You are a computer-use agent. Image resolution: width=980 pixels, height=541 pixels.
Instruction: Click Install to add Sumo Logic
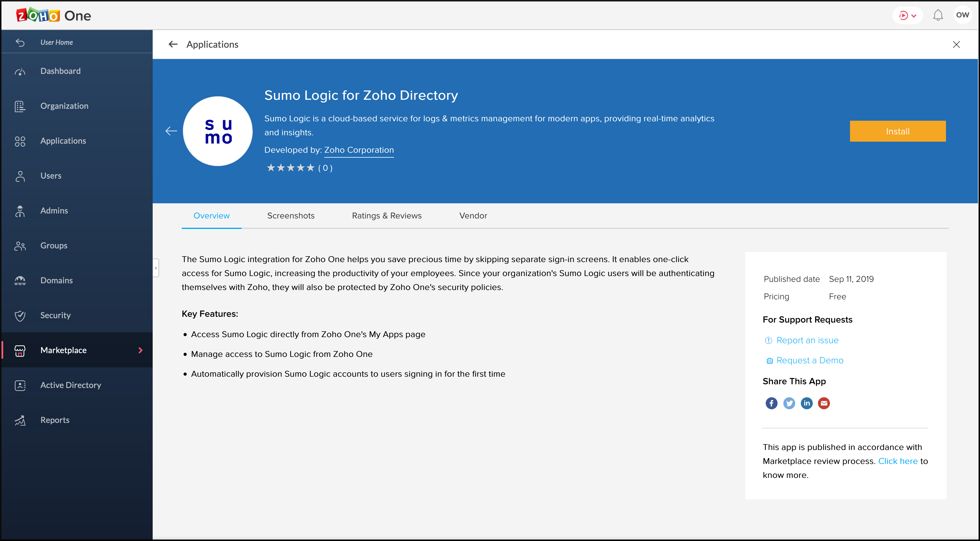tap(897, 131)
